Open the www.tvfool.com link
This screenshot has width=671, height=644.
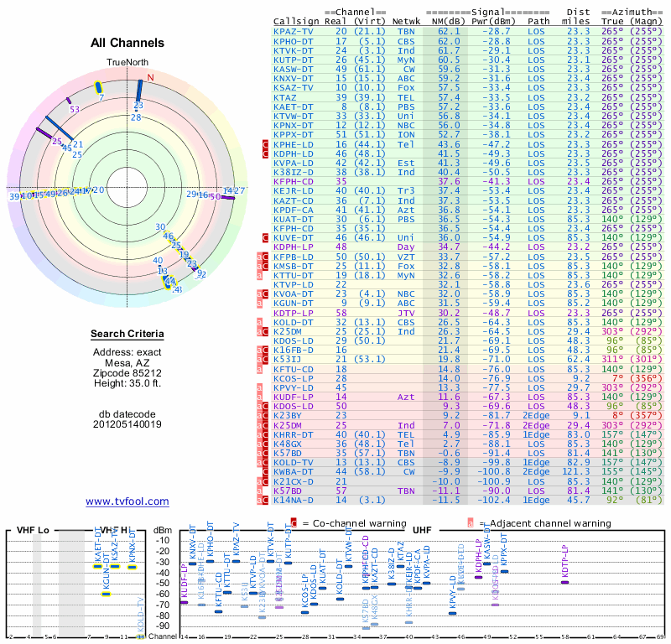coord(127,501)
